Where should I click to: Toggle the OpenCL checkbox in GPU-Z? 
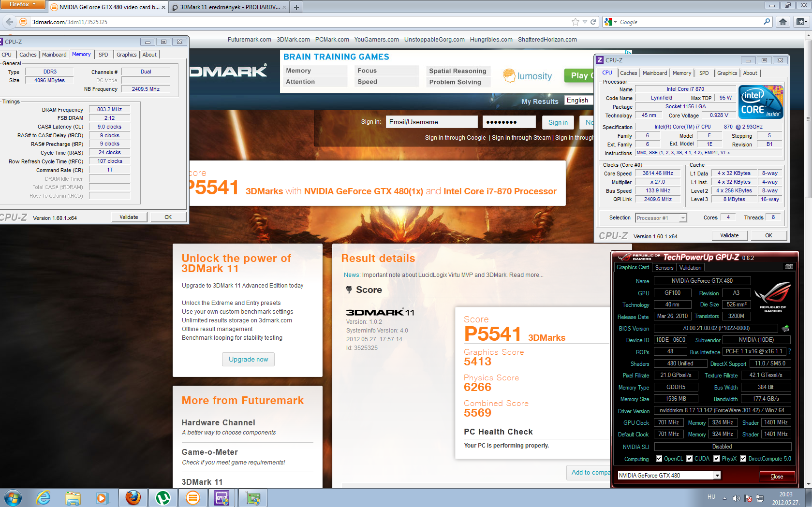(659, 459)
